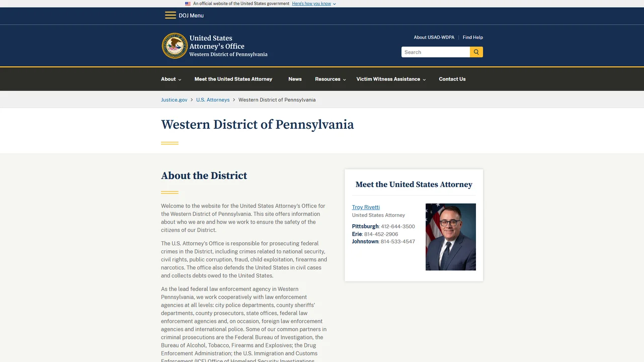The width and height of the screenshot is (644, 362).
Task: Open the Troy Rivetti profile link
Action: [366, 207]
